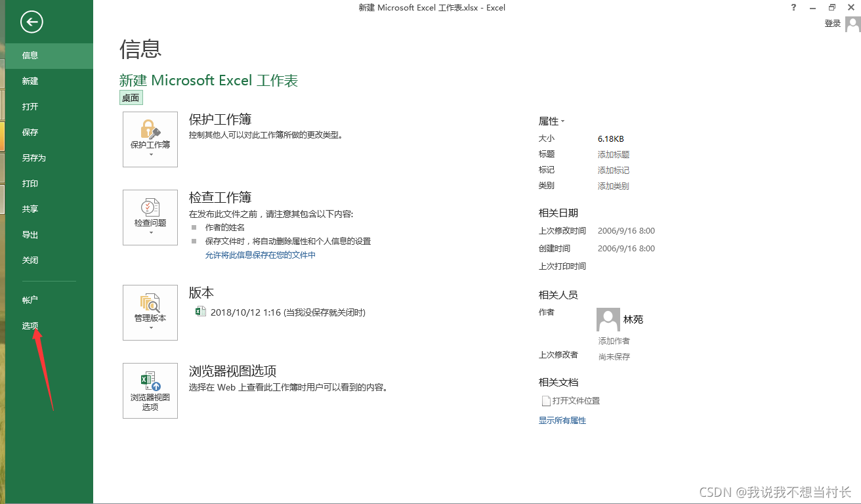861x504 pixels.
Task: Click the workbook title 新建 Microsoft Excel 工作表
Action: tap(209, 81)
